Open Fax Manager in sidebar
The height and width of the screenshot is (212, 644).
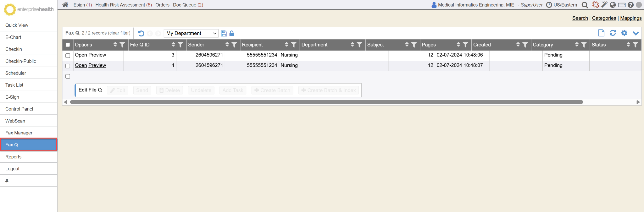pos(19,133)
